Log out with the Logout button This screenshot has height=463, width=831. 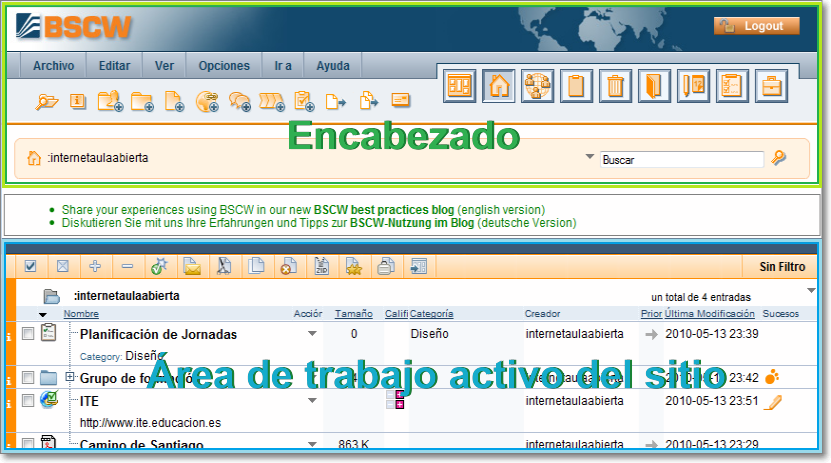pos(757,26)
